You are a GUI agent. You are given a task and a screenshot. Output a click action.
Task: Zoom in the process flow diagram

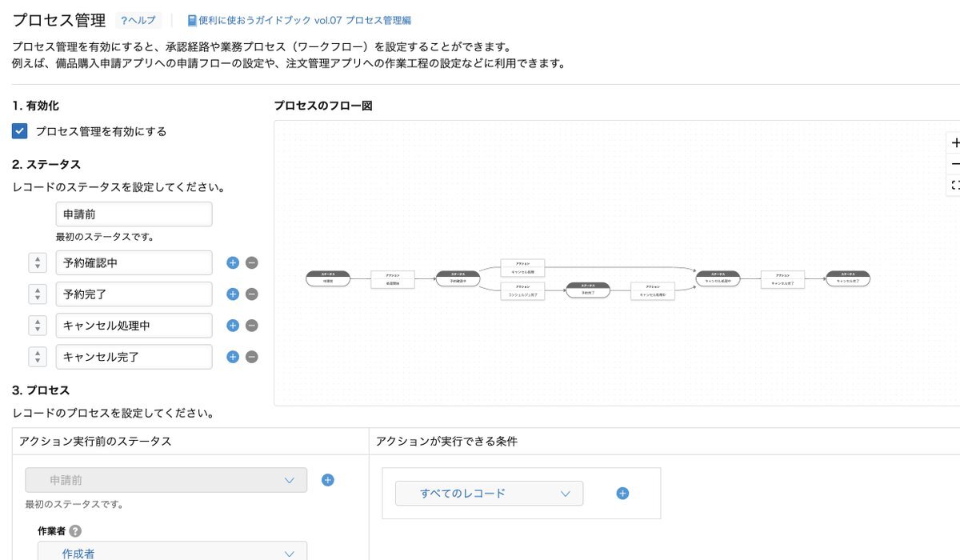pos(954,143)
